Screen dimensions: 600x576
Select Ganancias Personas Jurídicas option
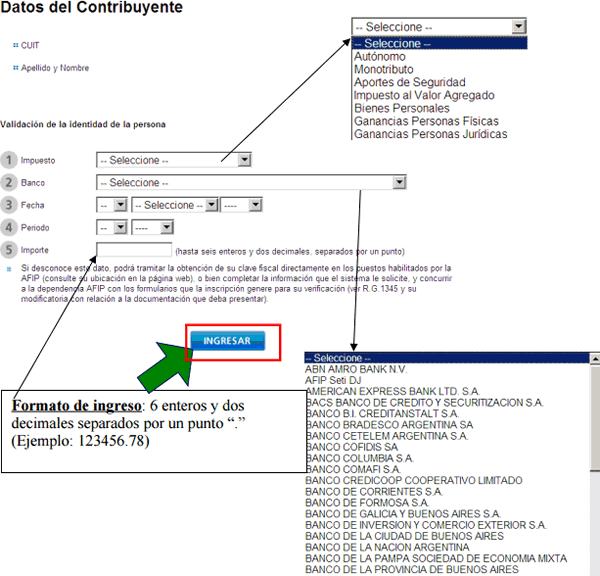430,134
